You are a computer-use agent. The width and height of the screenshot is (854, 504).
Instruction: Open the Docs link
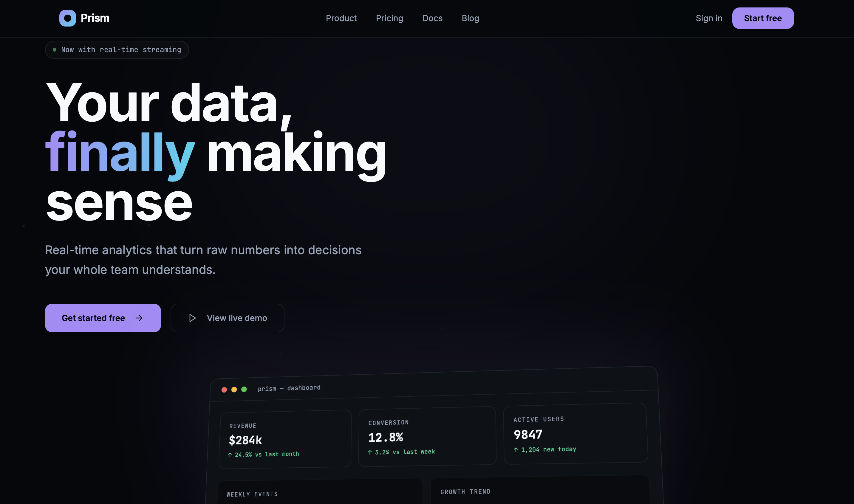pos(432,18)
